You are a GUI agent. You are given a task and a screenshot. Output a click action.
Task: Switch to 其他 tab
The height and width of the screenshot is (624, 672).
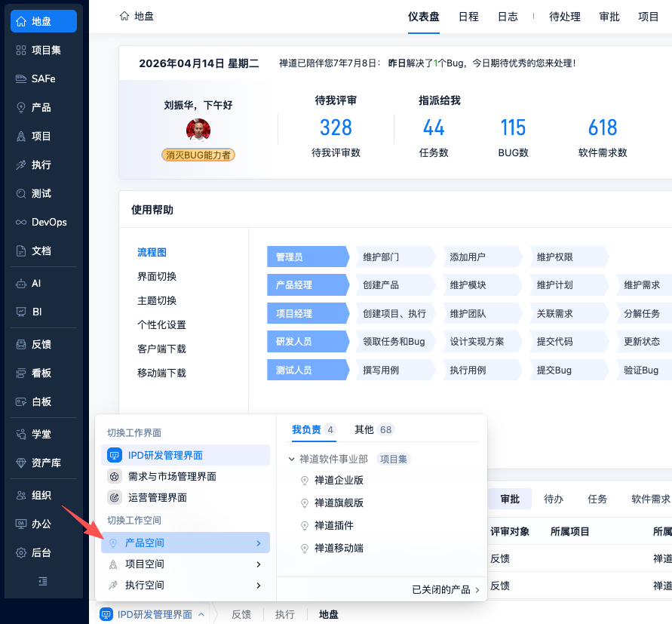[x=374, y=430]
